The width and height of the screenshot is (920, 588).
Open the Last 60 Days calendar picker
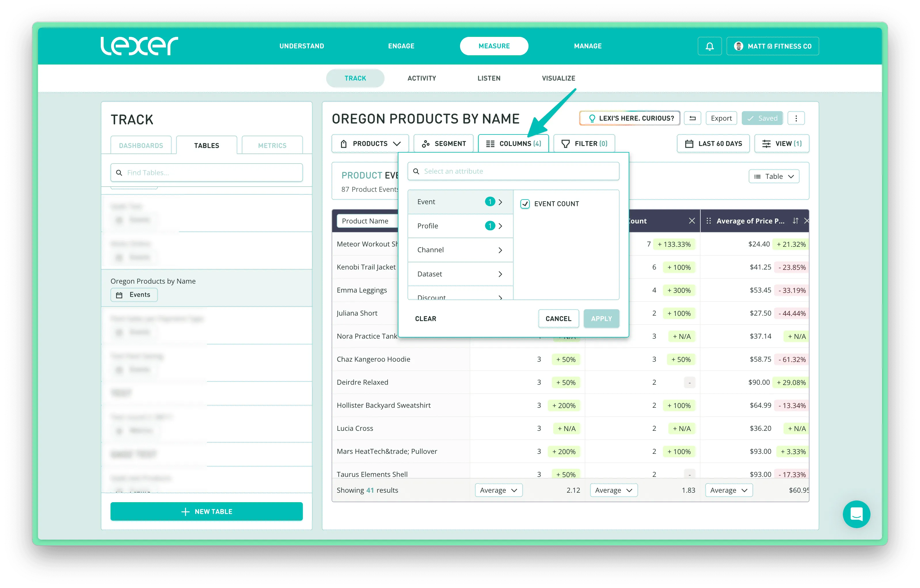[x=713, y=144]
